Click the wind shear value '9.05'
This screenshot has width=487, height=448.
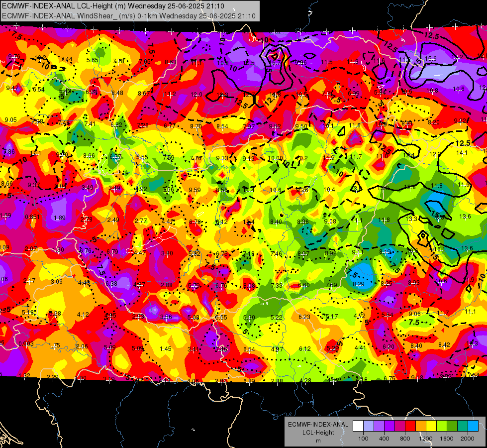click(10, 120)
